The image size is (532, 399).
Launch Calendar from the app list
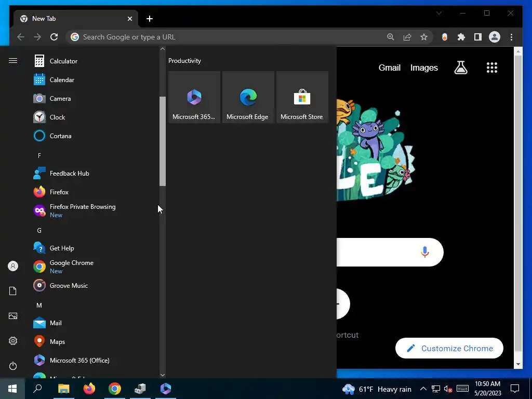click(95, 79)
